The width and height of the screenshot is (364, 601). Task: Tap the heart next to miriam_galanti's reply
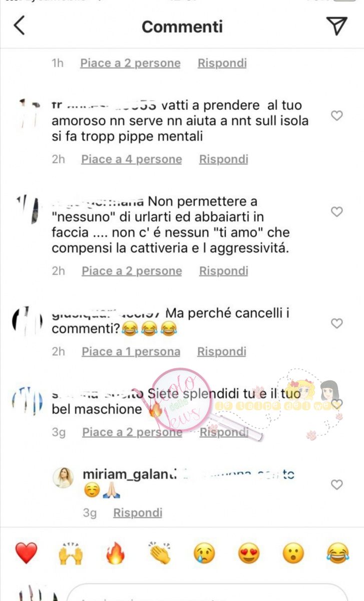coord(337,485)
